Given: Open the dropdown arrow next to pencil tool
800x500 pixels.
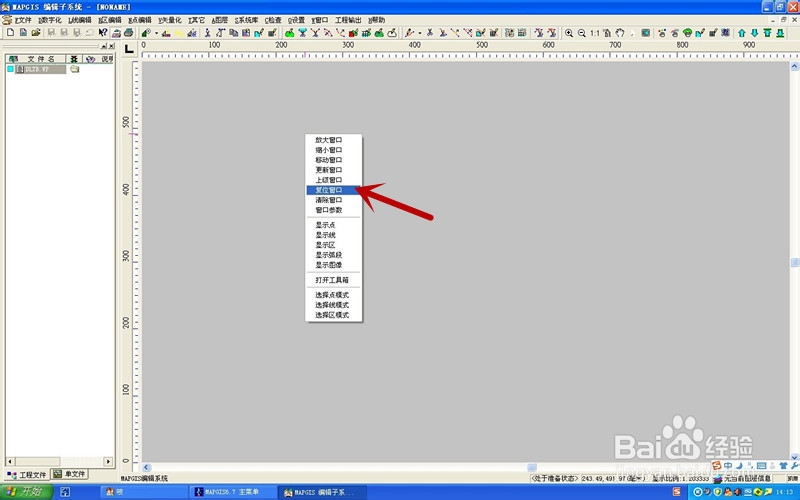Looking at the screenshot, I should coord(419,33).
